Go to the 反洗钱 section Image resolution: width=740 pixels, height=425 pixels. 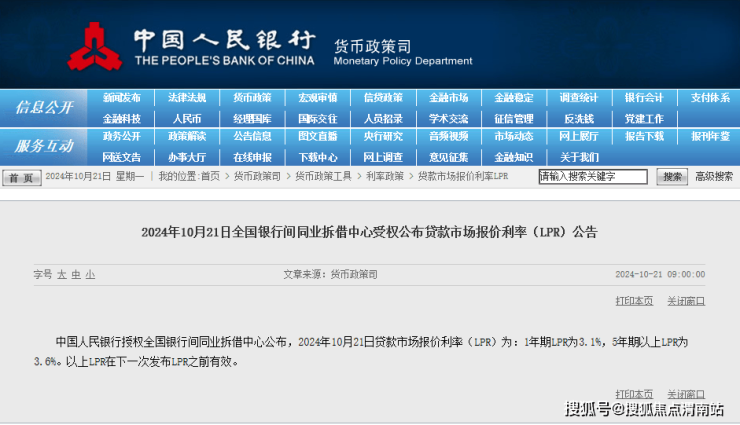pyautogui.click(x=579, y=119)
